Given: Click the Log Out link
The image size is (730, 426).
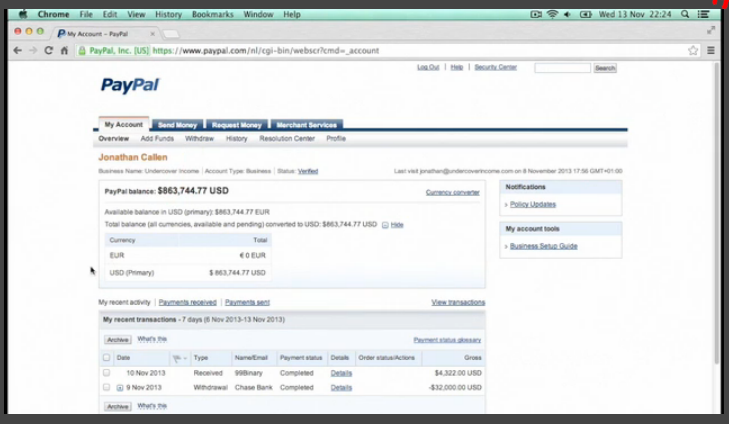Looking at the screenshot, I should point(428,67).
